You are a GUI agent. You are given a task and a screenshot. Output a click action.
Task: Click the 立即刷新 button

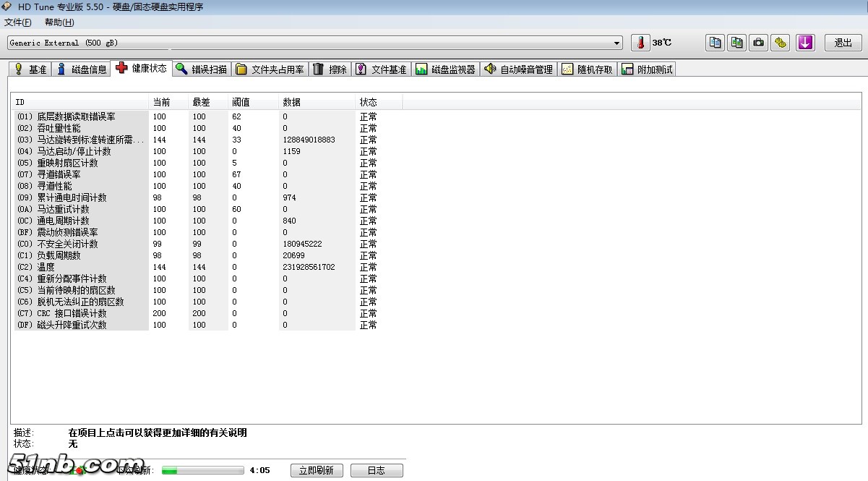click(316, 470)
